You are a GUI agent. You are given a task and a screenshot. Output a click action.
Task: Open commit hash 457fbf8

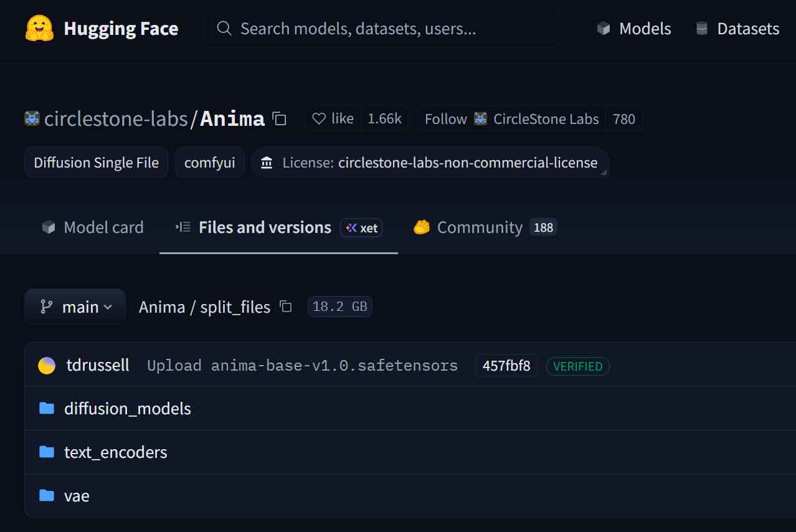point(506,366)
